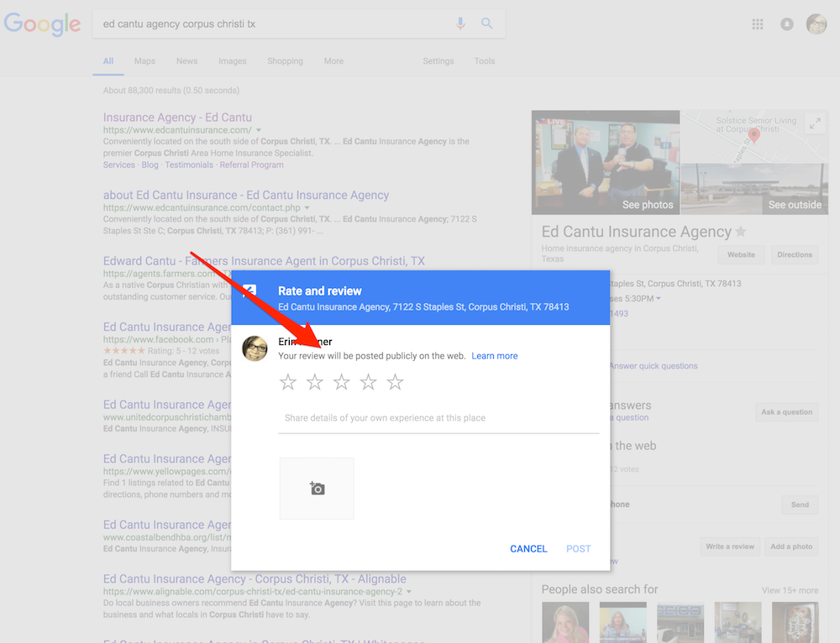The height and width of the screenshot is (643, 840).
Task: Select the first rating star
Action: coord(288,382)
